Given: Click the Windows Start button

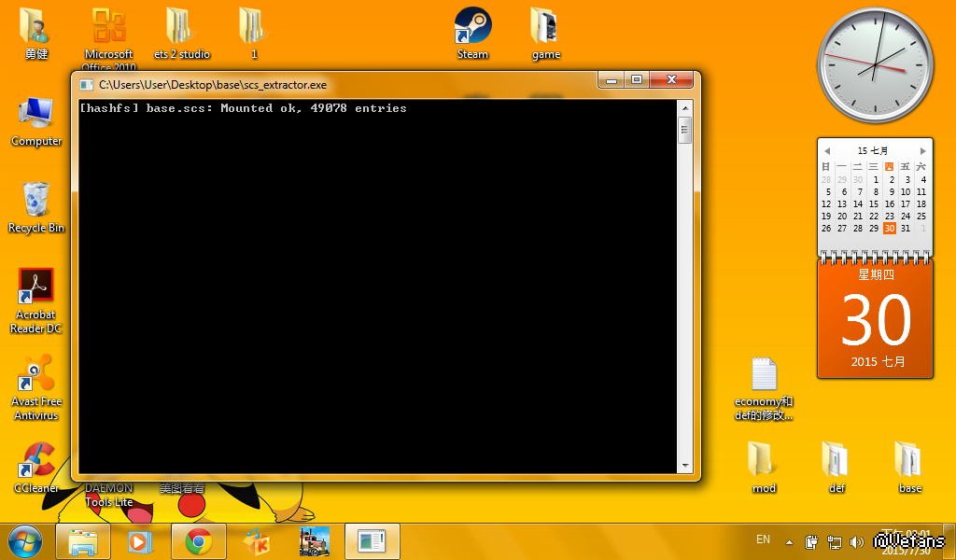Looking at the screenshot, I should [25, 541].
